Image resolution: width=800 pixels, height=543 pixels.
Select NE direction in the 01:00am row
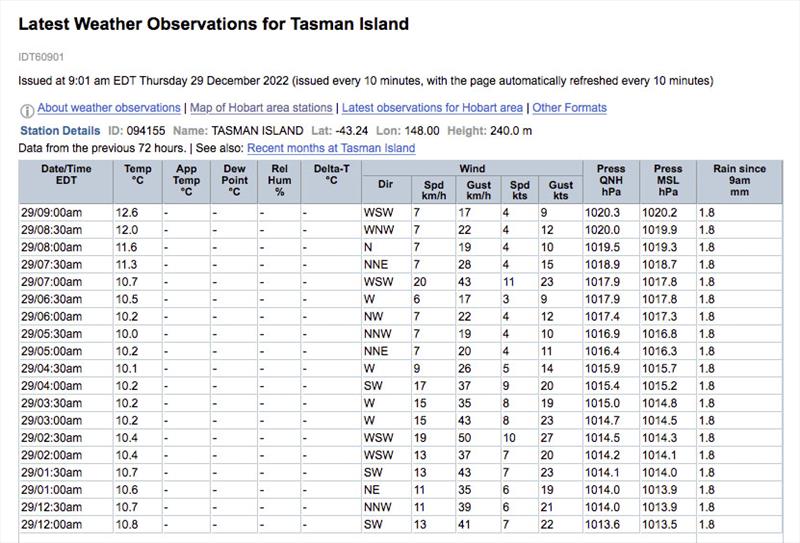coord(386,490)
